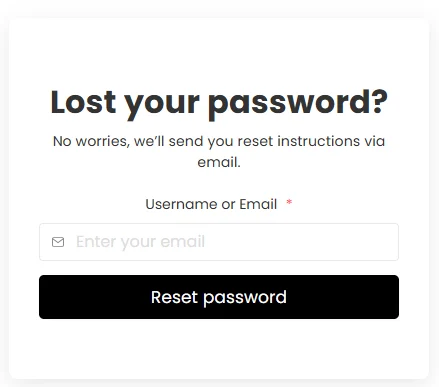Click the question mark in the heading
The width and height of the screenshot is (439, 387).
tap(380, 101)
